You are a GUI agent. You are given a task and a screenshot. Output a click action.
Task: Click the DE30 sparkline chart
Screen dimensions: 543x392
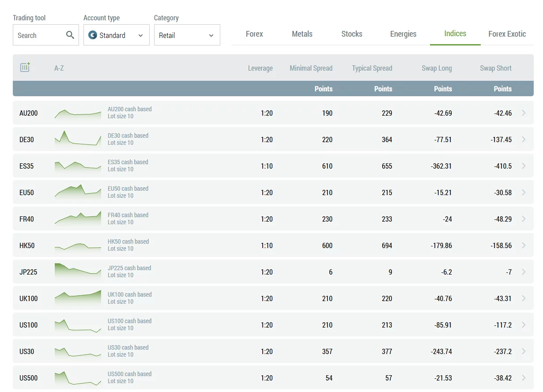point(78,138)
